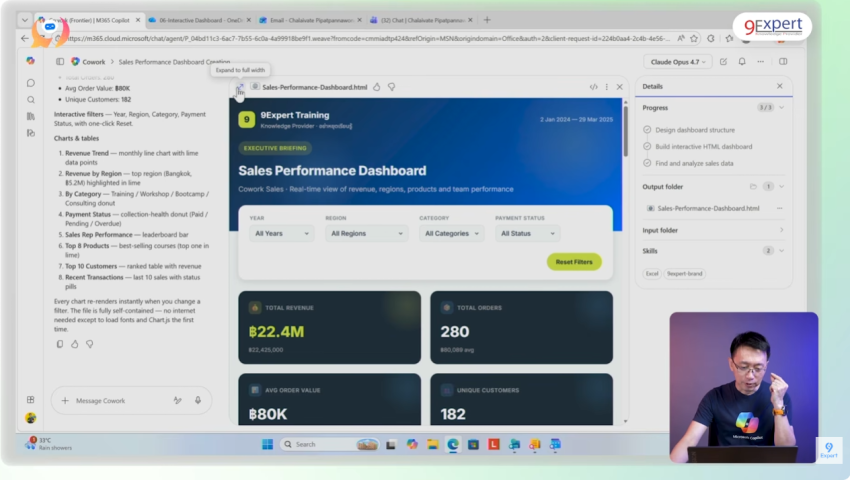Image resolution: width=850 pixels, height=480 pixels.
Task: Open the Library icon in left sidebar
Action: coord(31,116)
